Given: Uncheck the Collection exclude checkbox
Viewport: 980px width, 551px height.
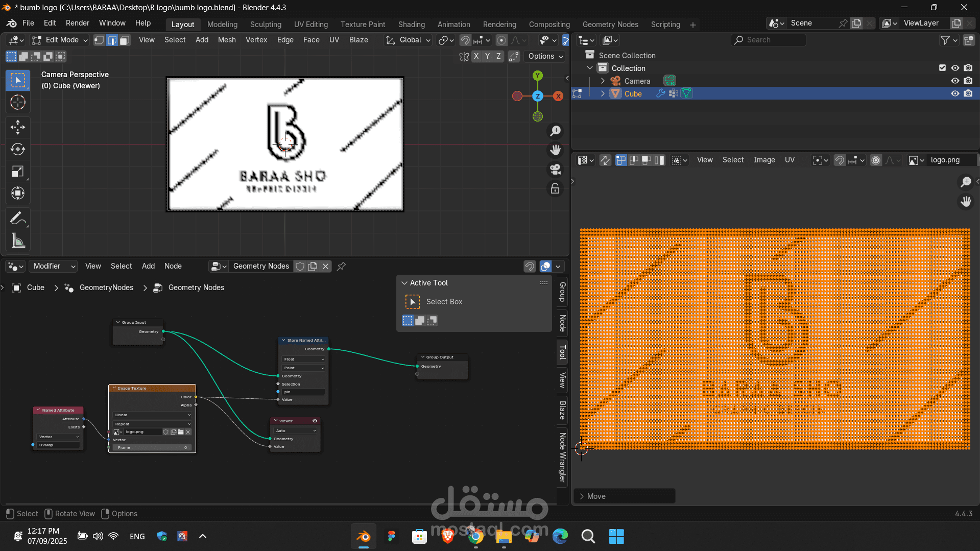Looking at the screenshot, I should click(942, 68).
